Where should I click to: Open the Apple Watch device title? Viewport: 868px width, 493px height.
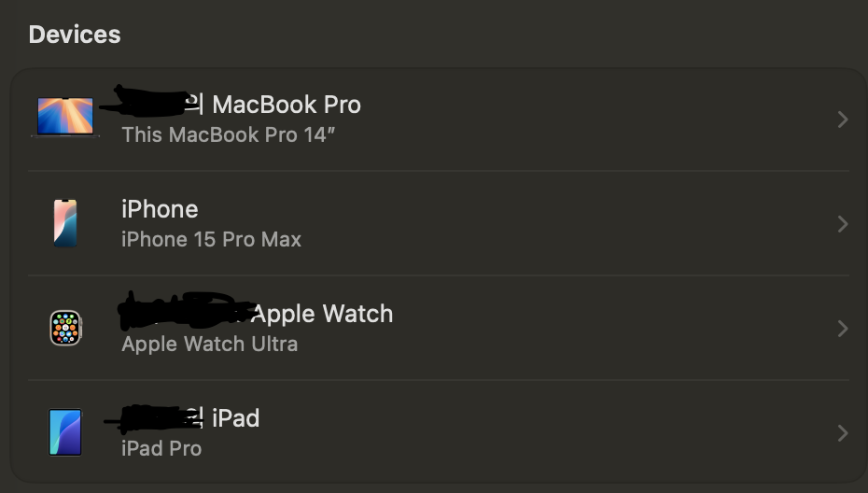coord(322,314)
